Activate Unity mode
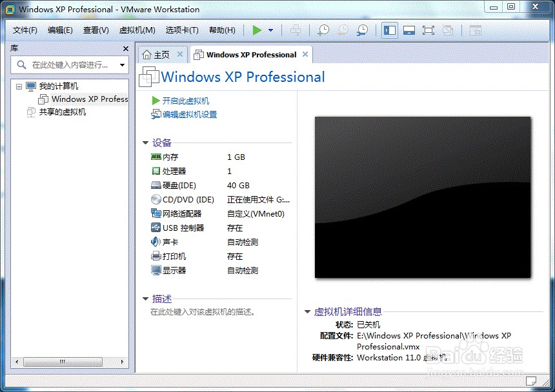Screen dimensions: 555x392 [449, 30]
